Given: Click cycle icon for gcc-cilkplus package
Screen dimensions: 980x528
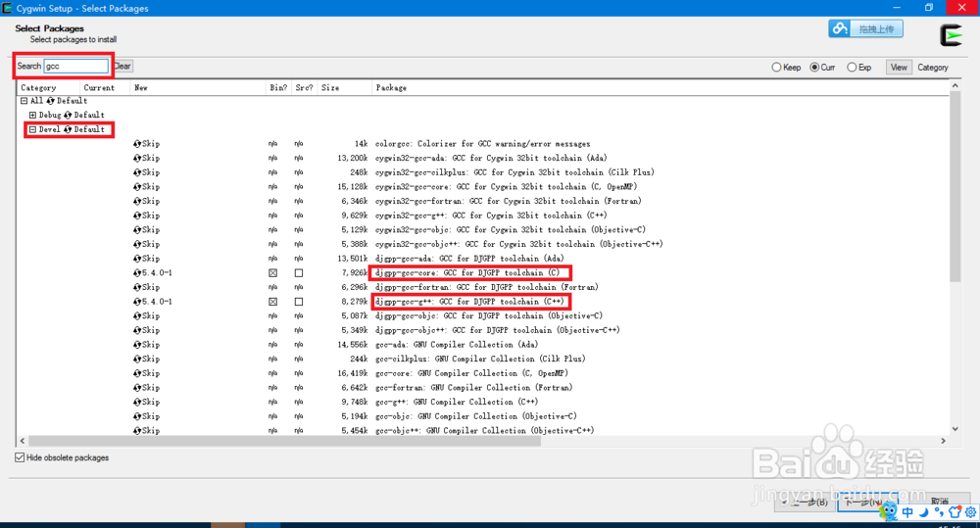Looking at the screenshot, I should (x=137, y=360).
